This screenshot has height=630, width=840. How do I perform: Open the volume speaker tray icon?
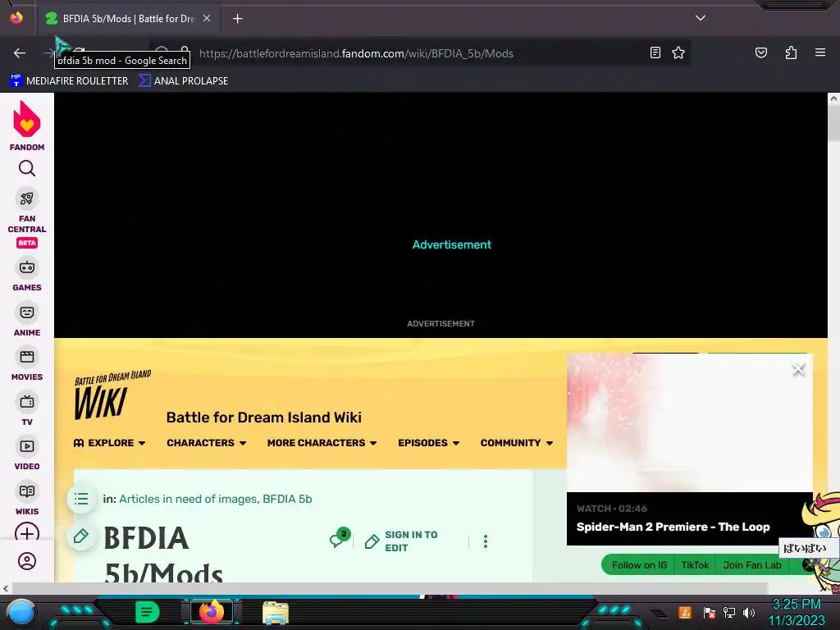(749, 612)
